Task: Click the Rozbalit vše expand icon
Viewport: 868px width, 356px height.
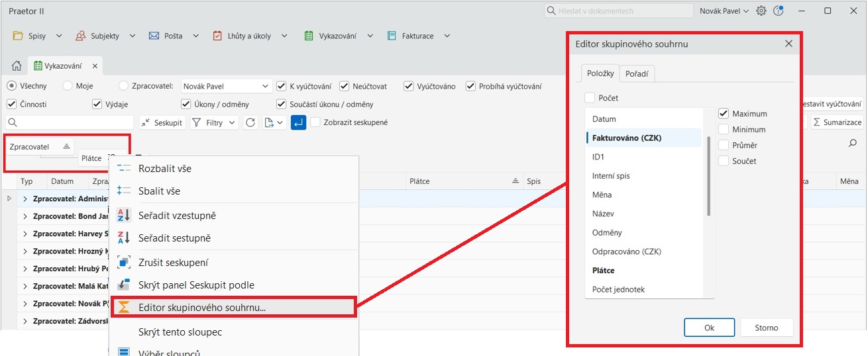Action: tap(124, 169)
